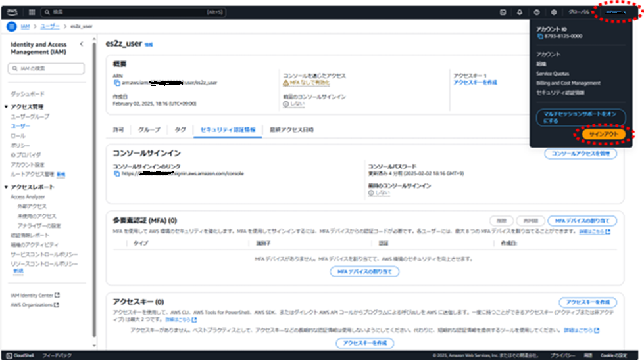Click the MFA section 再同期 button
The width and height of the screenshot is (644, 360).
coord(530,221)
